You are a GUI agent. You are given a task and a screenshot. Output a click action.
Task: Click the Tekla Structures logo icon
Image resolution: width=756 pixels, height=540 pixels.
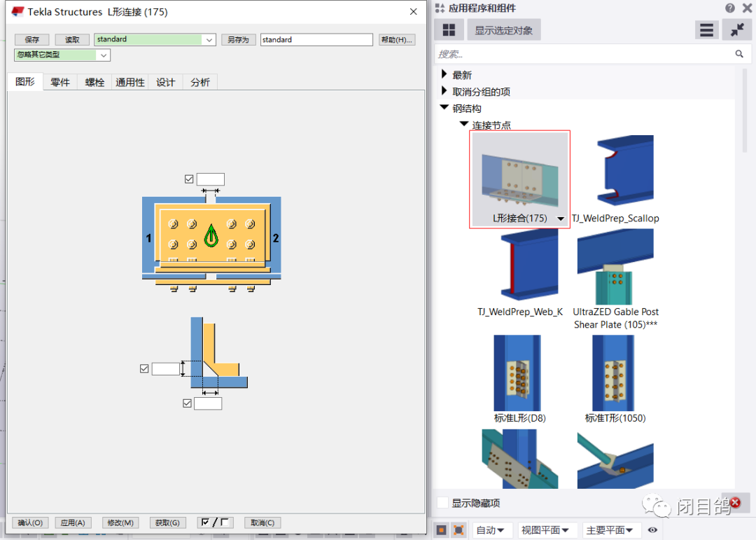[x=17, y=12]
